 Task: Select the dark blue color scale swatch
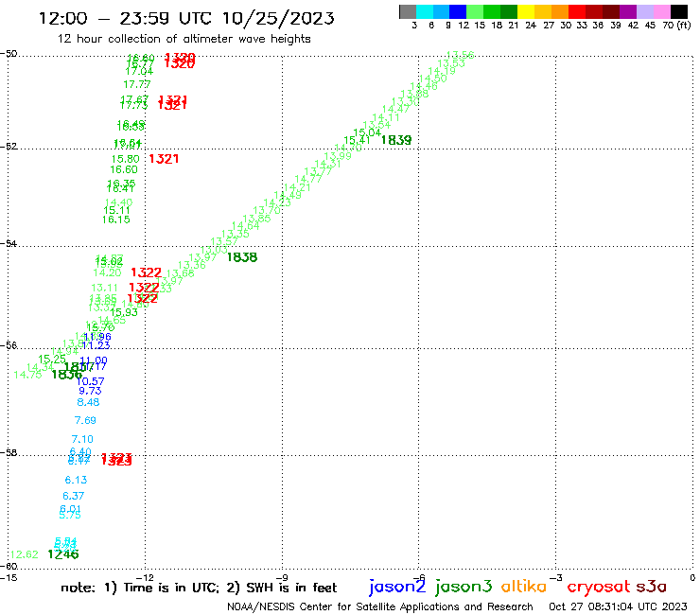[x=458, y=11]
